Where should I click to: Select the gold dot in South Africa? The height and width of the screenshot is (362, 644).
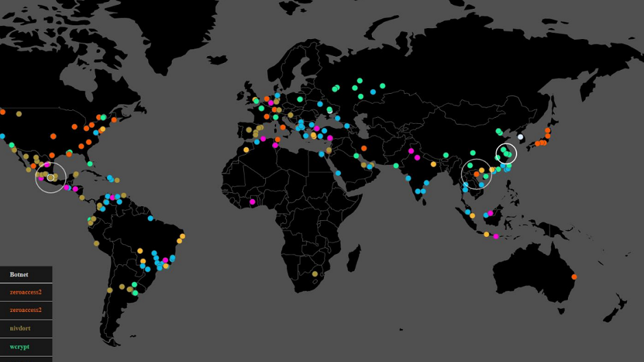click(314, 274)
